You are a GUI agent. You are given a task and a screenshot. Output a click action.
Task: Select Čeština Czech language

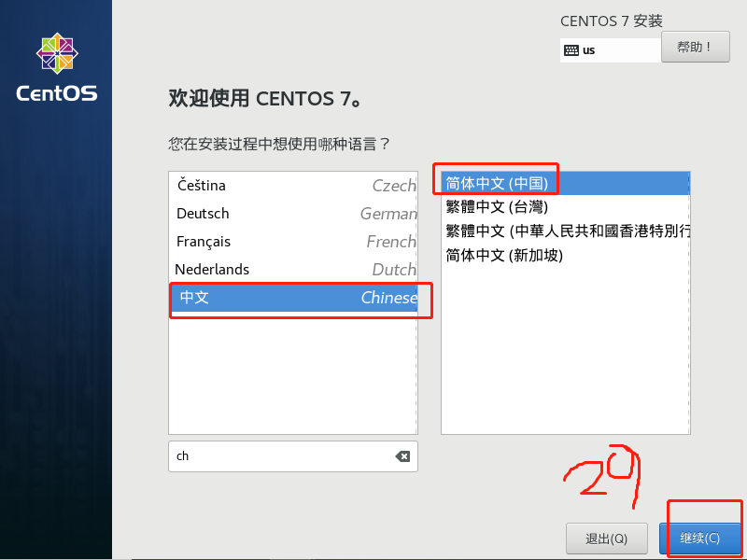click(293, 185)
